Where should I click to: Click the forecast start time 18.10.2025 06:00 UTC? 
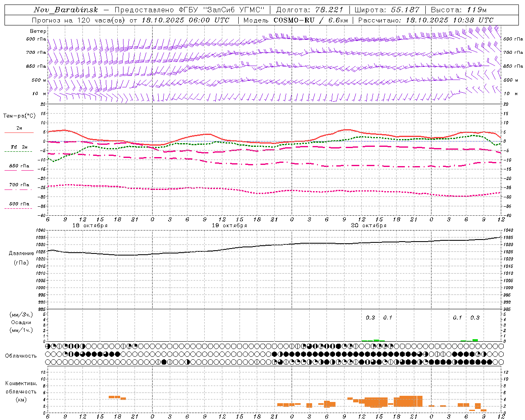click(x=185, y=20)
